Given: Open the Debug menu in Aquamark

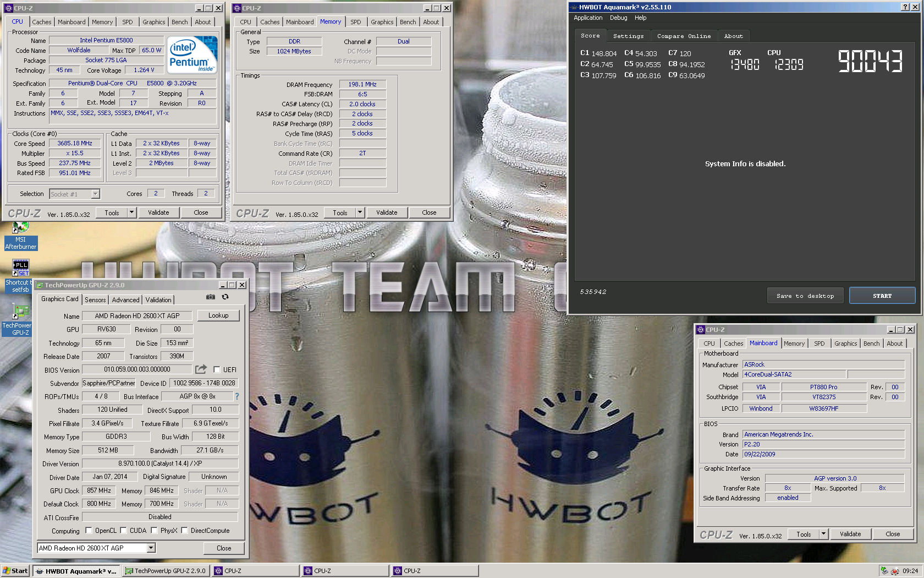Looking at the screenshot, I should pyautogui.click(x=618, y=18).
